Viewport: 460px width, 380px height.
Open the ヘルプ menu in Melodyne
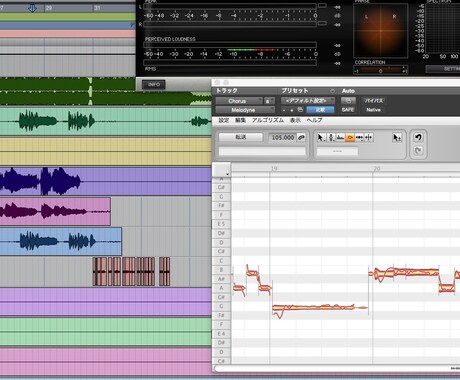pos(314,120)
